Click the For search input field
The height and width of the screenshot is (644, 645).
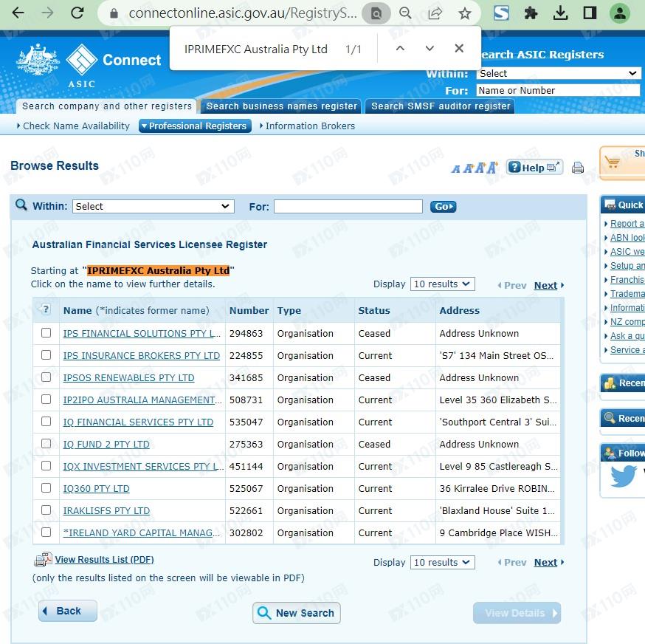(348, 207)
